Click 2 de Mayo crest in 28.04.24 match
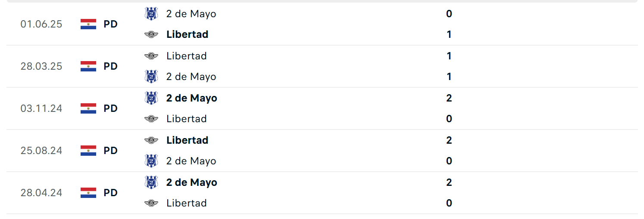 pos(151,182)
